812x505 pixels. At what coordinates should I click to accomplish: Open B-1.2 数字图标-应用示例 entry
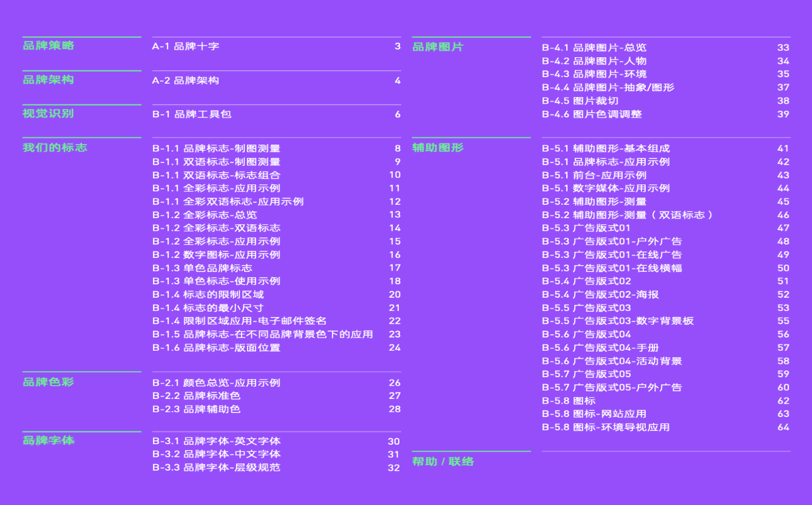pyautogui.click(x=216, y=254)
